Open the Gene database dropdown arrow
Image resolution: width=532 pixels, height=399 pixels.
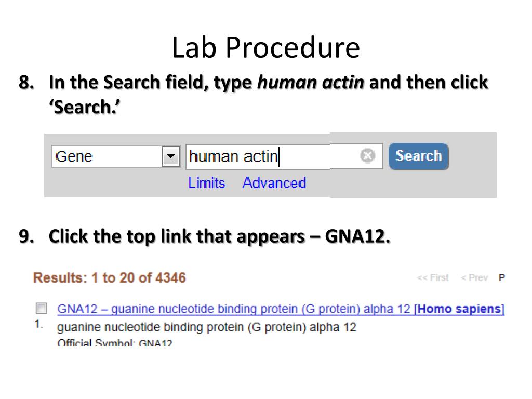pos(170,156)
